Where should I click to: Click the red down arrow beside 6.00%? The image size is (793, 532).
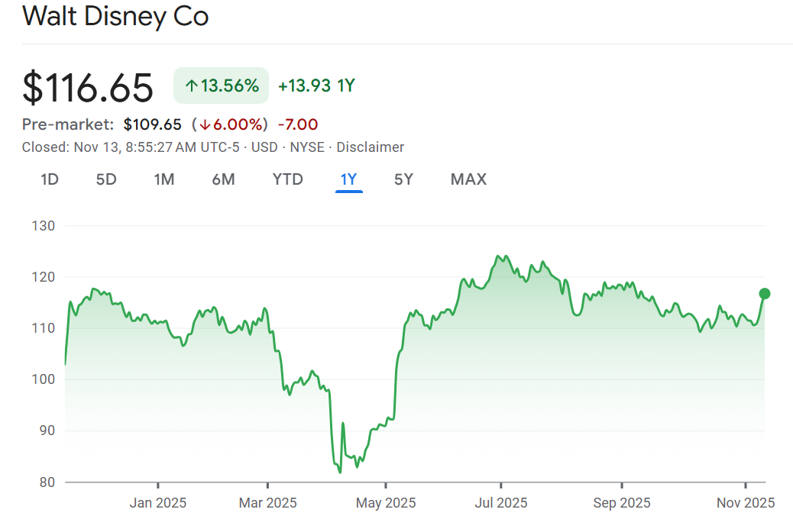click(205, 124)
